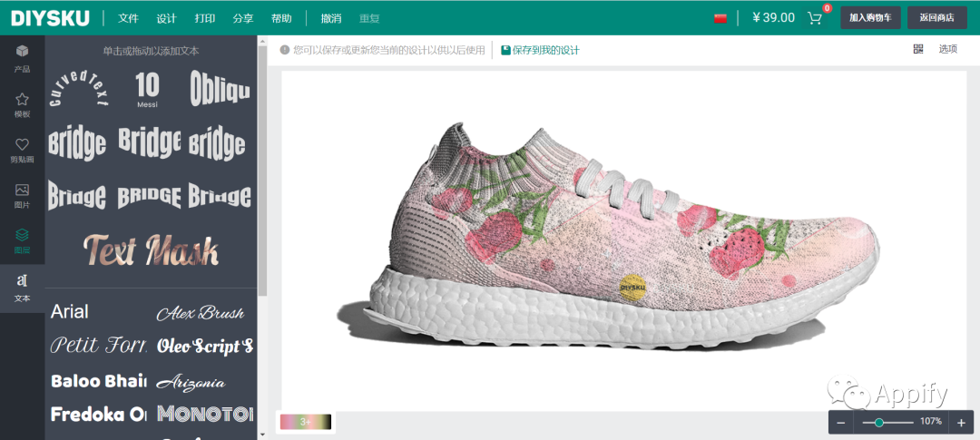Open the 剪贴画 (Clipart) heart panel
Viewport: 980px width, 440px height.
[x=22, y=151]
